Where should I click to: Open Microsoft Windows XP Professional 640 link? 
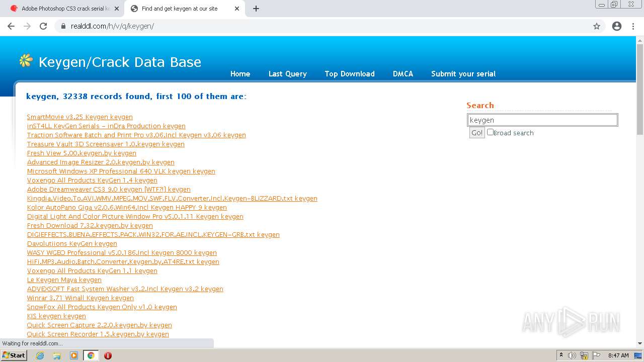(121, 171)
